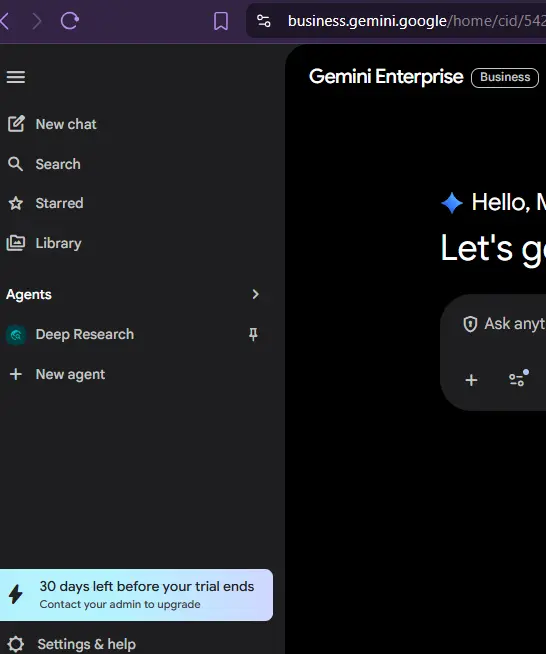546x654 pixels.
Task: Click the 30 days left trial banner
Action: (136, 595)
